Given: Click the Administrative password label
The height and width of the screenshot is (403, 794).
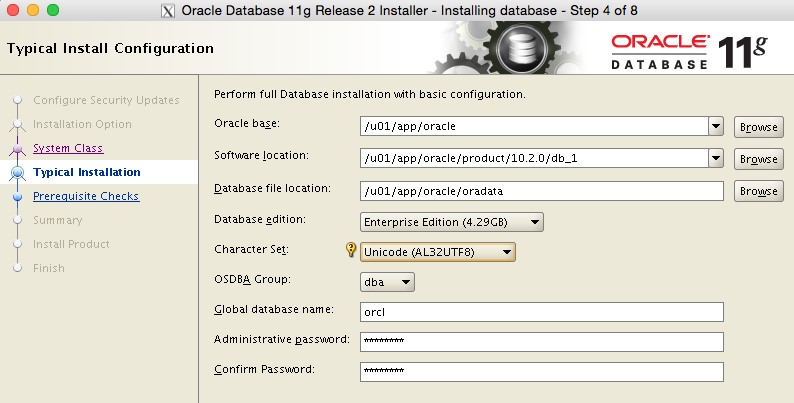Looking at the screenshot, I should (x=282, y=339).
